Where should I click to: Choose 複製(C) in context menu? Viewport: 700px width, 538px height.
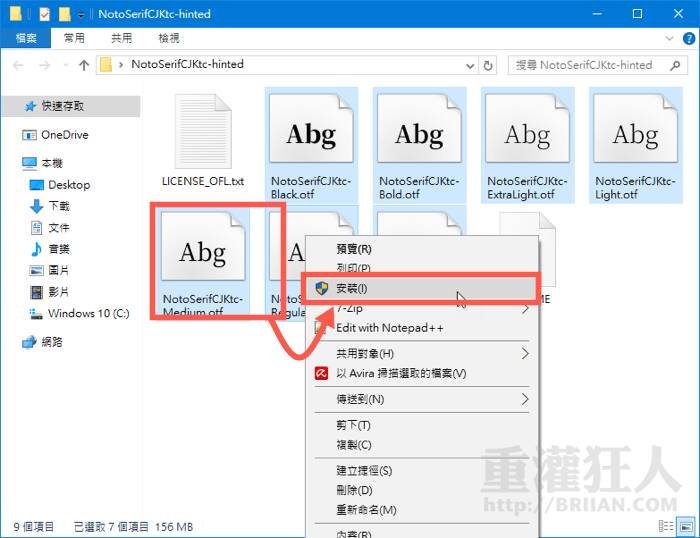coord(422,445)
